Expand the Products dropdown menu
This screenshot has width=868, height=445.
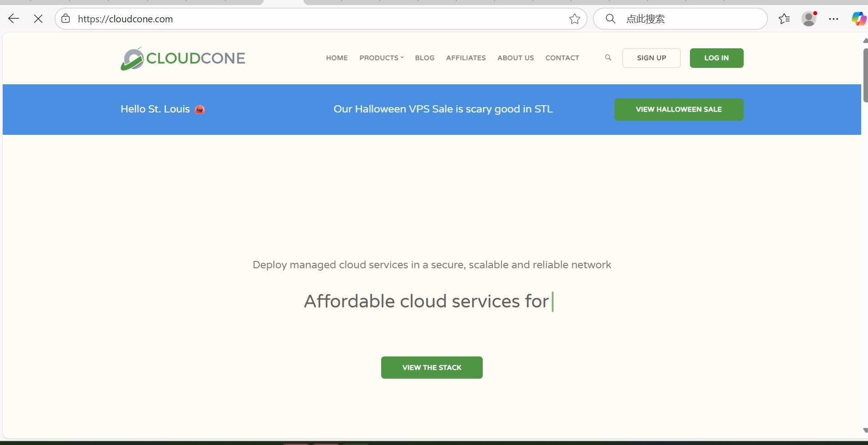(x=381, y=58)
